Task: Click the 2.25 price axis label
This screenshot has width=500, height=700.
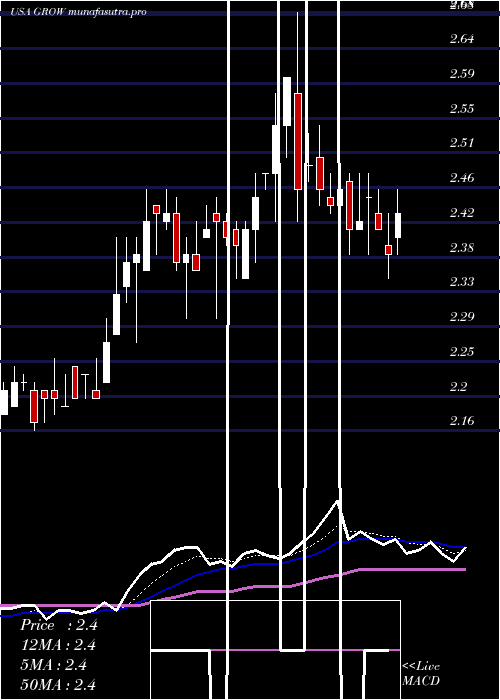Action: pos(462,352)
